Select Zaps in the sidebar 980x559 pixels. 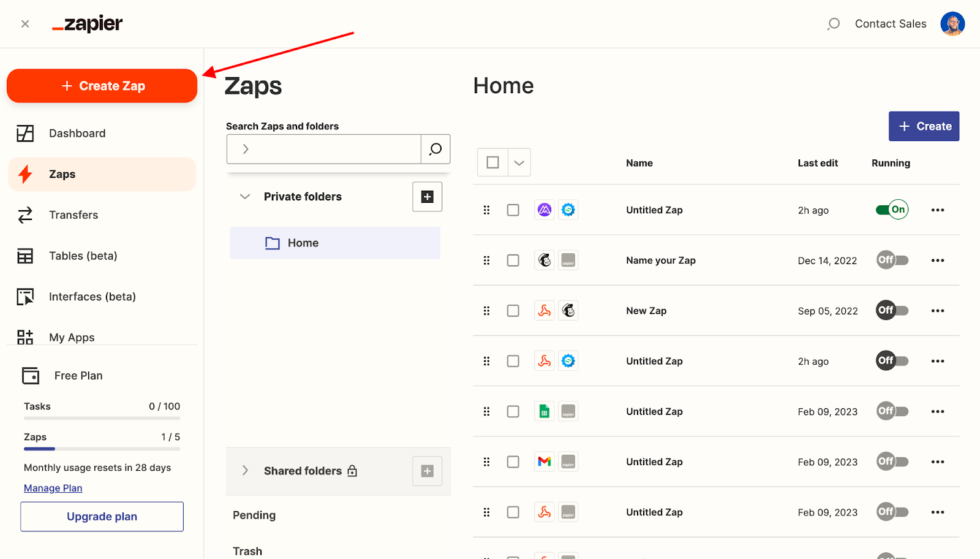(x=102, y=174)
